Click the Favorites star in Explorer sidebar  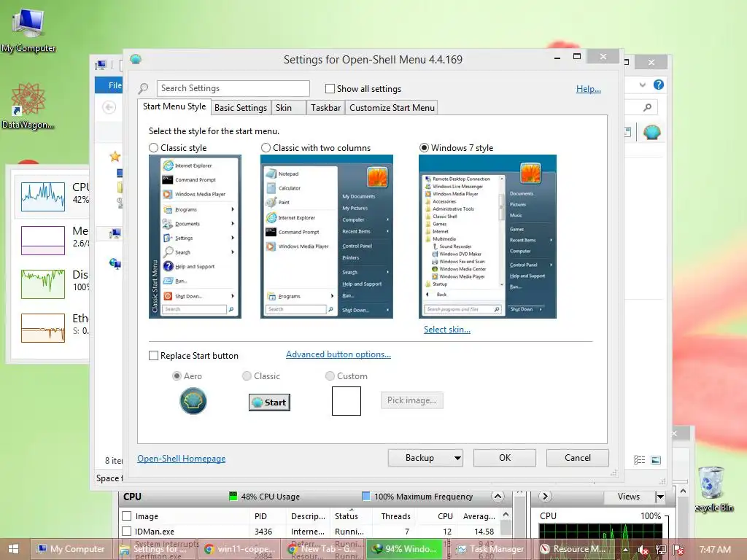coord(115,156)
